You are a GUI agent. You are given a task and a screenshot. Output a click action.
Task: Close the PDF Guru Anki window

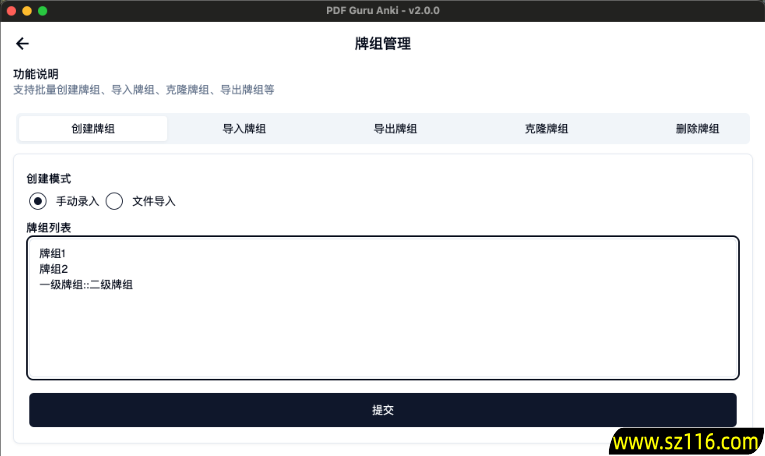(x=11, y=10)
